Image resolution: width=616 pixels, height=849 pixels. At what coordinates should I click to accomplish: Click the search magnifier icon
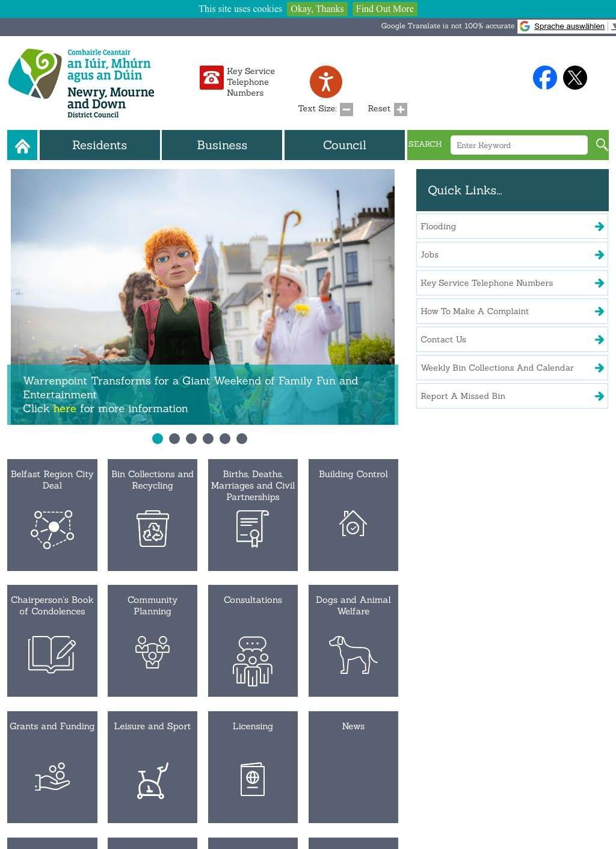[x=601, y=145]
